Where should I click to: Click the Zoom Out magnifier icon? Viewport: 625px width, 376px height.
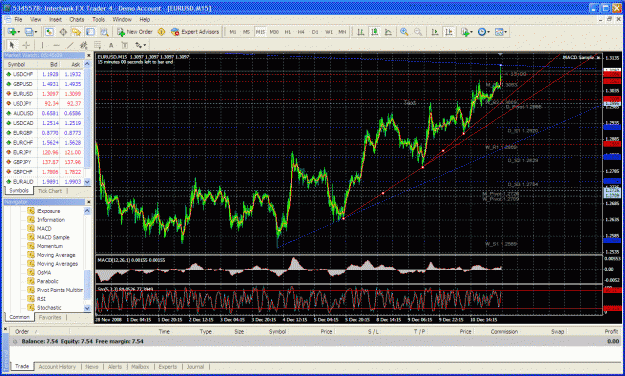pos(418,32)
